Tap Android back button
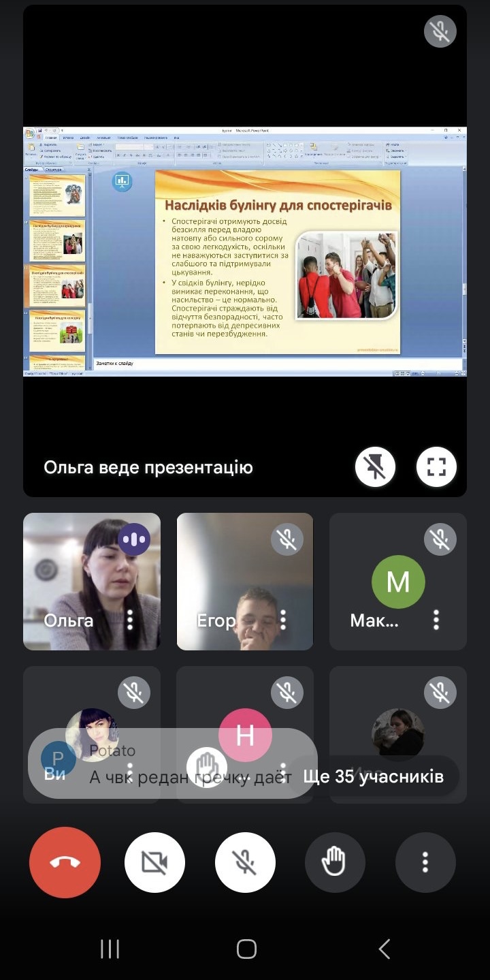This screenshot has height=980, width=490. [385, 949]
